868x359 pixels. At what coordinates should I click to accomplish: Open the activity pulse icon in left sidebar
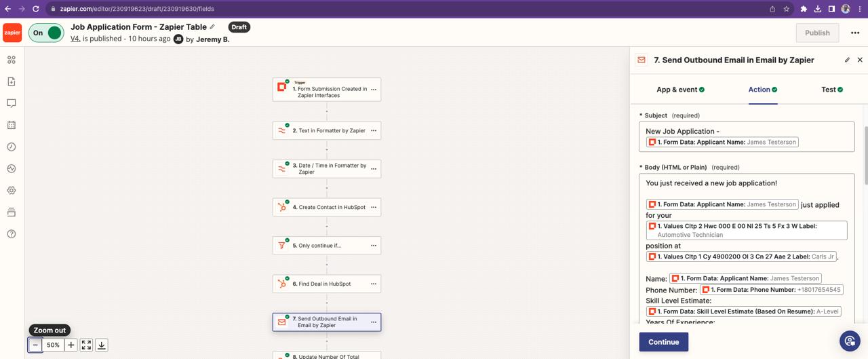12,168
